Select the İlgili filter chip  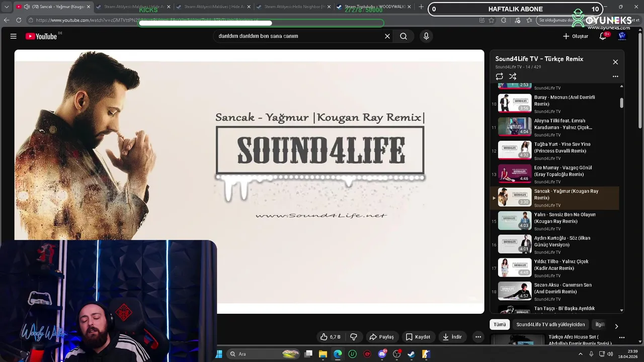[x=600, y=324]
